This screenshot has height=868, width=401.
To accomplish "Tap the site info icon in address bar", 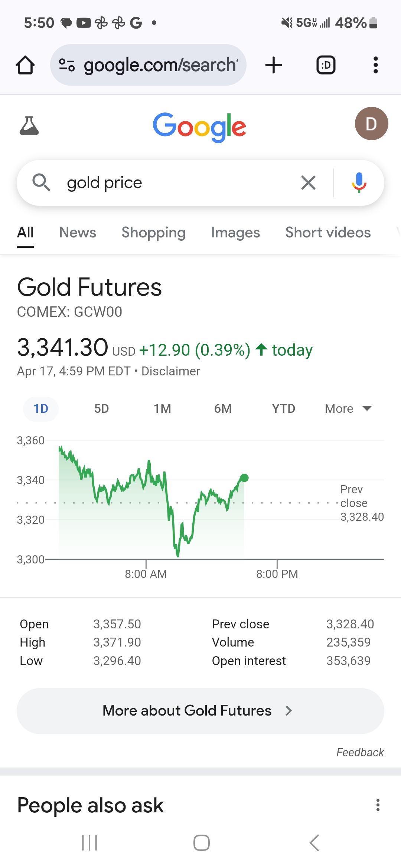I will (x=67, y=65).
